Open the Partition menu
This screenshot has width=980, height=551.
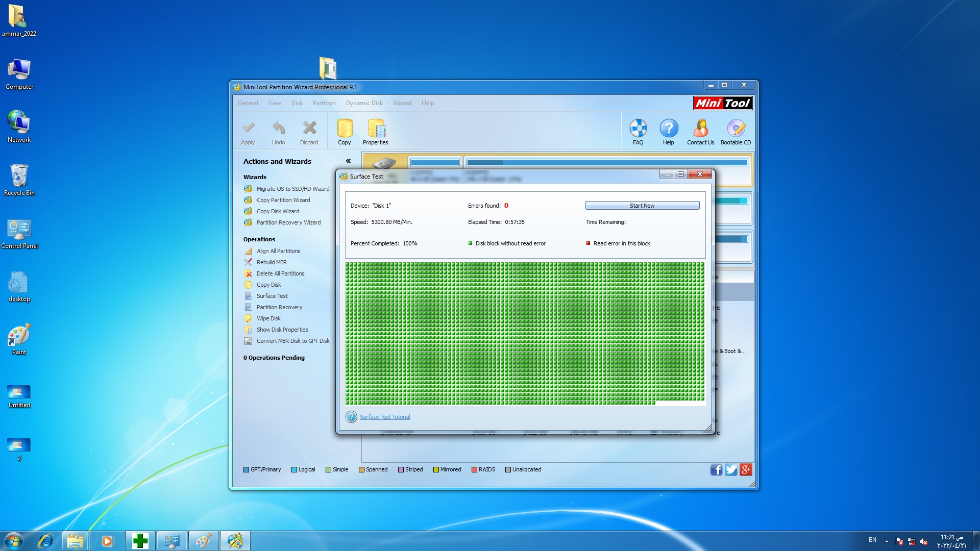click(x=324, y=103)
